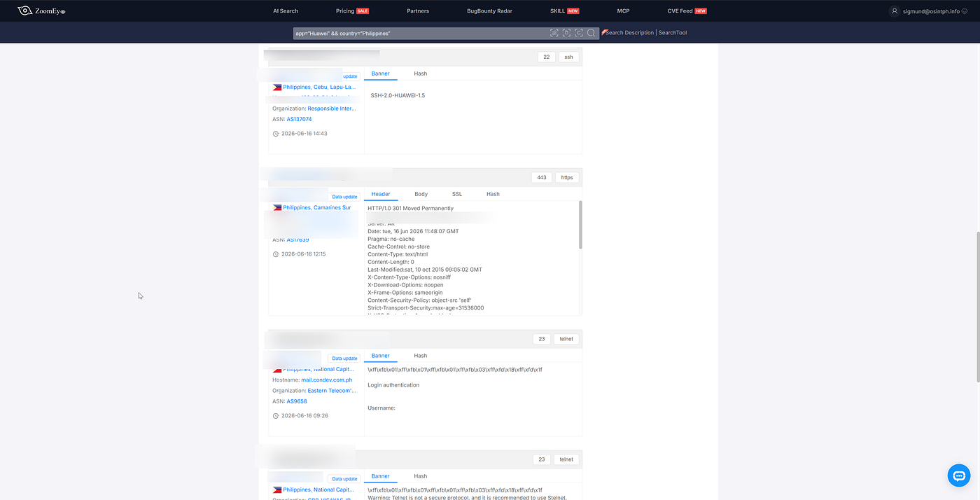Open the AS9658 ASN link

click(x=297, y=402)
